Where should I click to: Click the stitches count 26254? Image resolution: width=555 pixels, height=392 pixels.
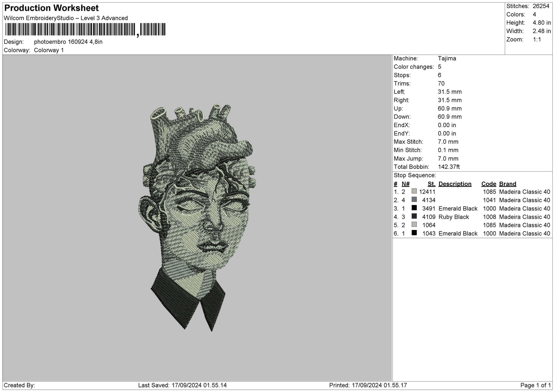(542, 6)
